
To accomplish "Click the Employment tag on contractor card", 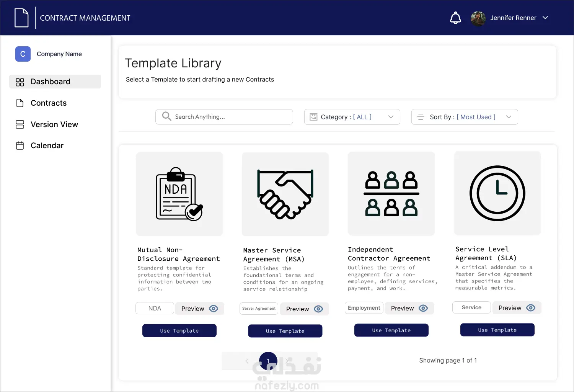I will 364,308.
